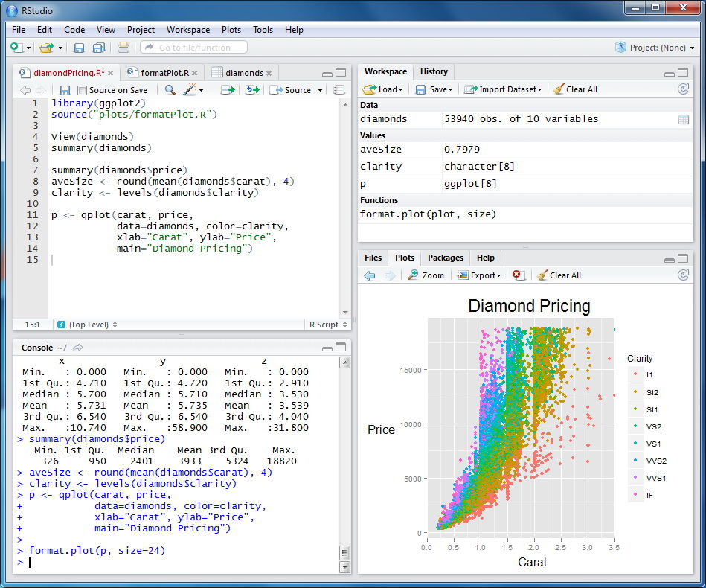
Task: Re-run the previous code region
Action: click(252, 89)
